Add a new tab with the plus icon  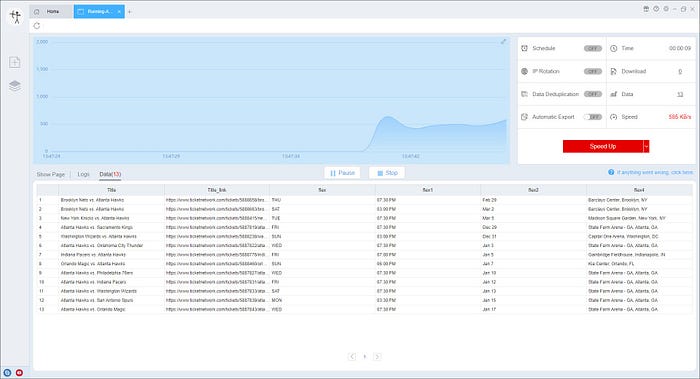129,12
